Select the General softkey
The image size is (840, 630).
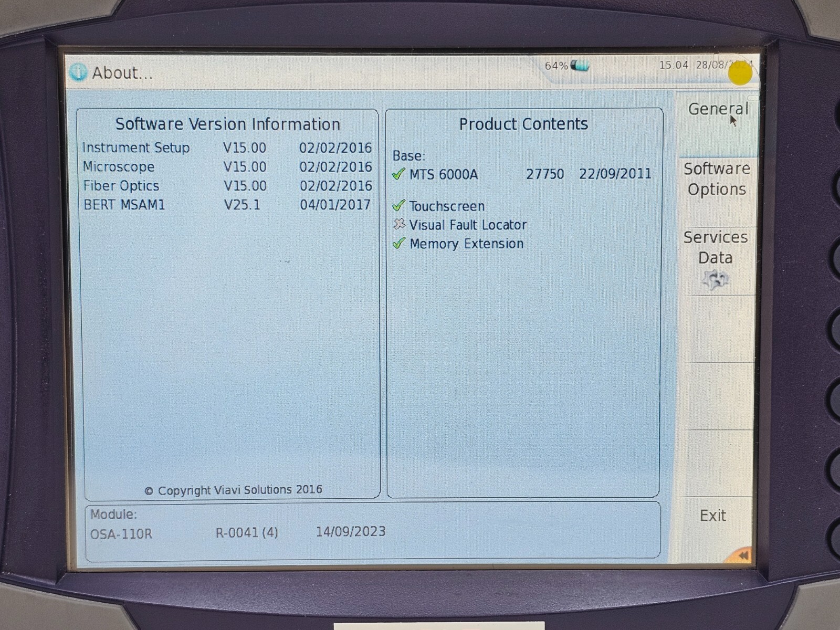(717, 124)
